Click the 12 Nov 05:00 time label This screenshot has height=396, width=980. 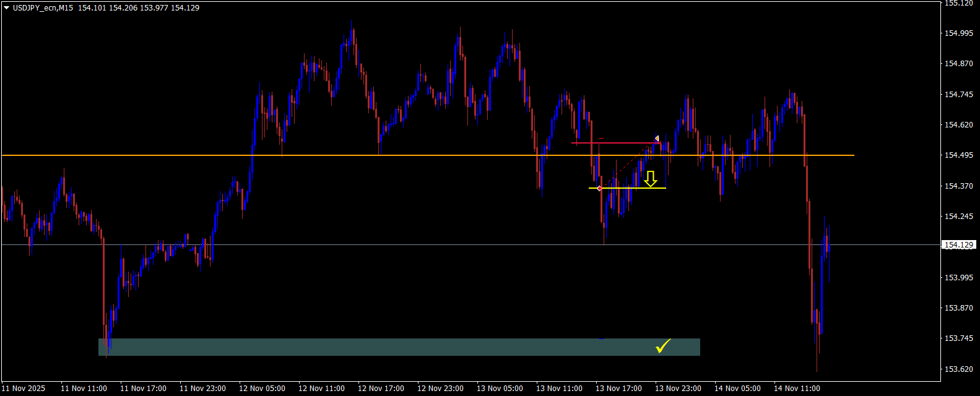tap(262, 389)
